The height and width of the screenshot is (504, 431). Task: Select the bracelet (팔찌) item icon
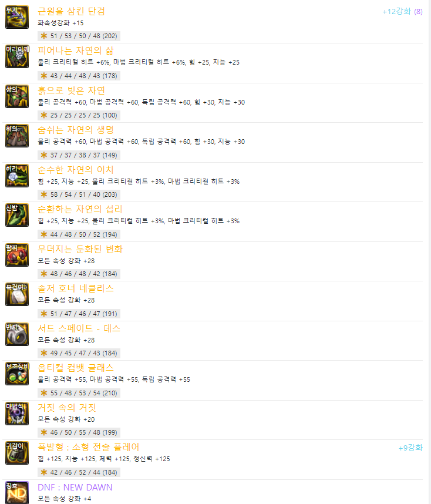point(17,255)
